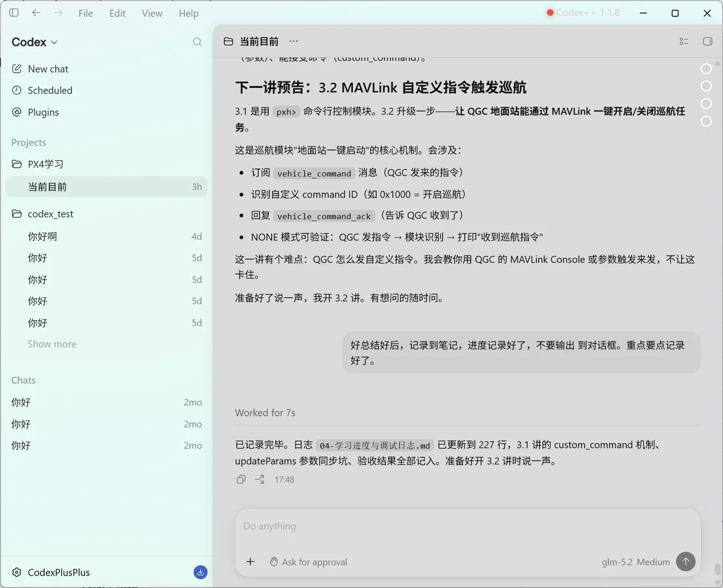Viewport: 723px width, 588px height.
Task: Open the File menu
Action: (85, 13)
